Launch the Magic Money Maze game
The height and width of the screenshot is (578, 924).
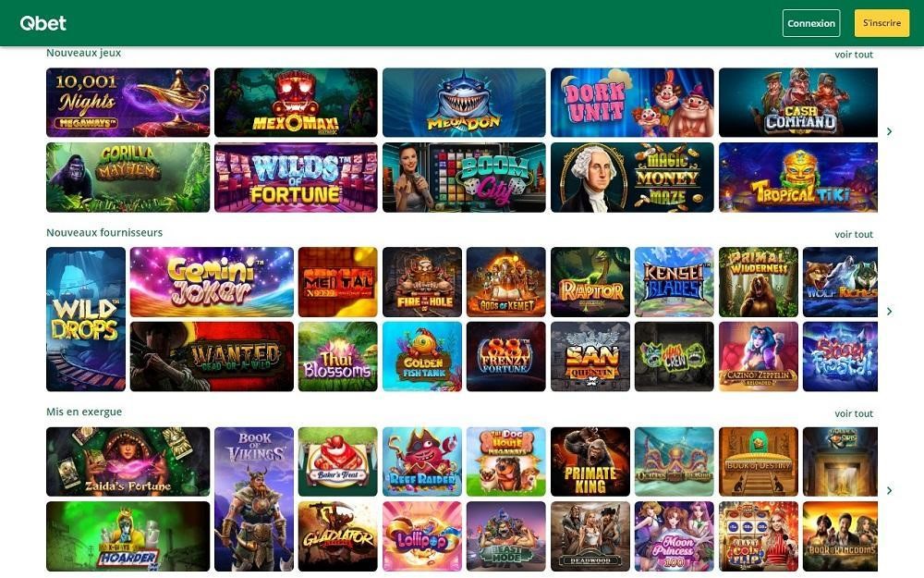(632, 177)
